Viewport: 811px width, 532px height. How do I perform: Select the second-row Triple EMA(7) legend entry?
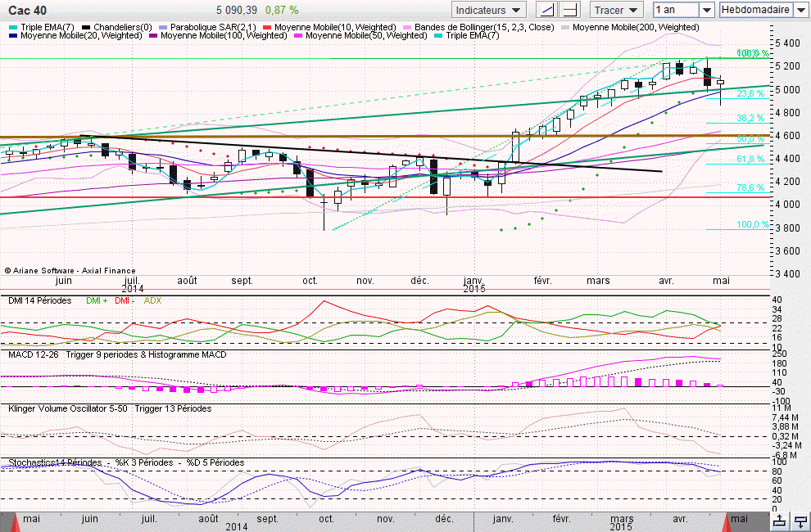coord(467,36)
